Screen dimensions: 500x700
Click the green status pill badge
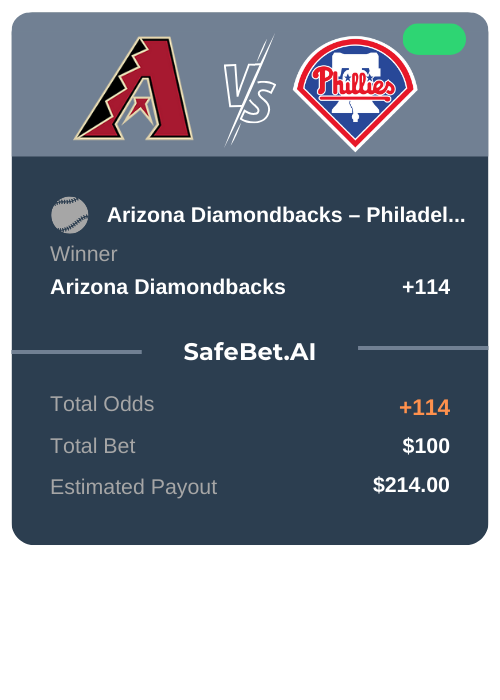pyautogui.click(x=434, y=39)
